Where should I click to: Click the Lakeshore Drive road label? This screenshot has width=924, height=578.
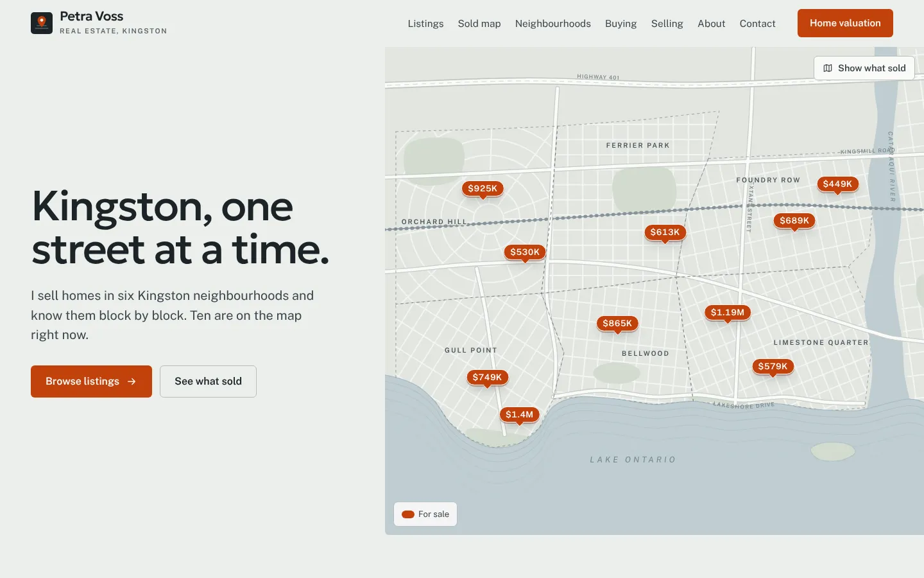(x=744, y=405)
